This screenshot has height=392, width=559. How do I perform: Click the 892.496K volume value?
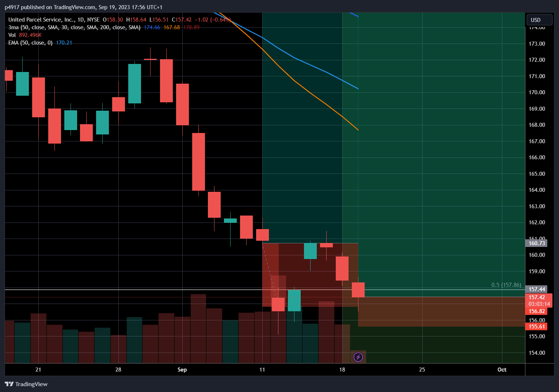30,35
